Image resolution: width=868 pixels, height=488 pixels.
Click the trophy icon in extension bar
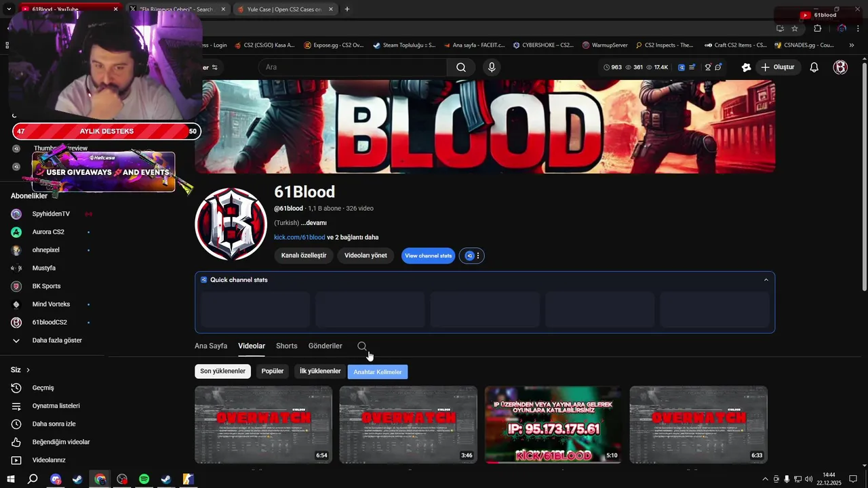point(707,67)
